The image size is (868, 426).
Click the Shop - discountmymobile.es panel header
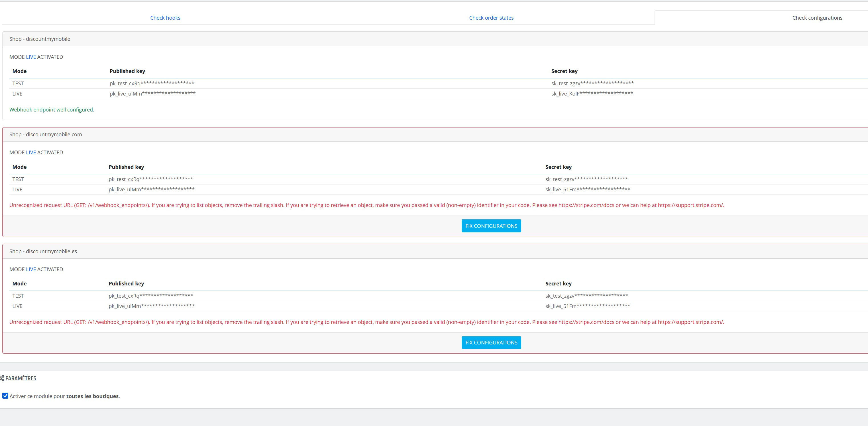click(43, 251)
